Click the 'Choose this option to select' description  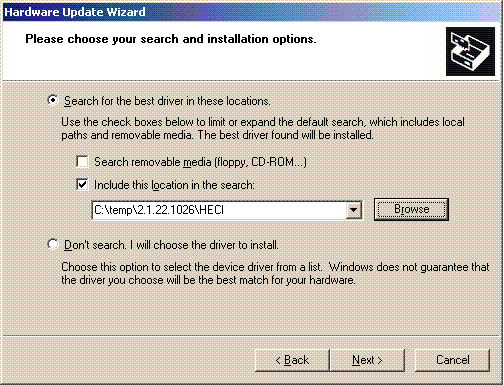[x=275, y=273]
